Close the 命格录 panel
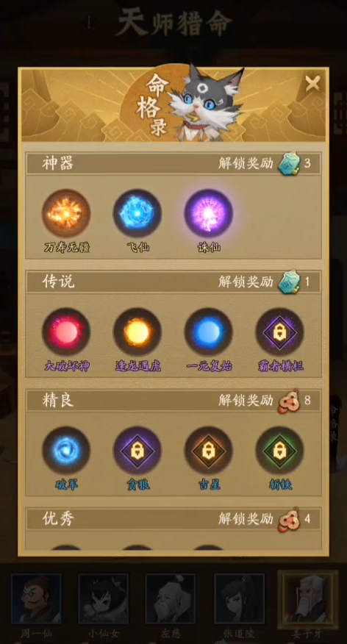 point(312,84)
